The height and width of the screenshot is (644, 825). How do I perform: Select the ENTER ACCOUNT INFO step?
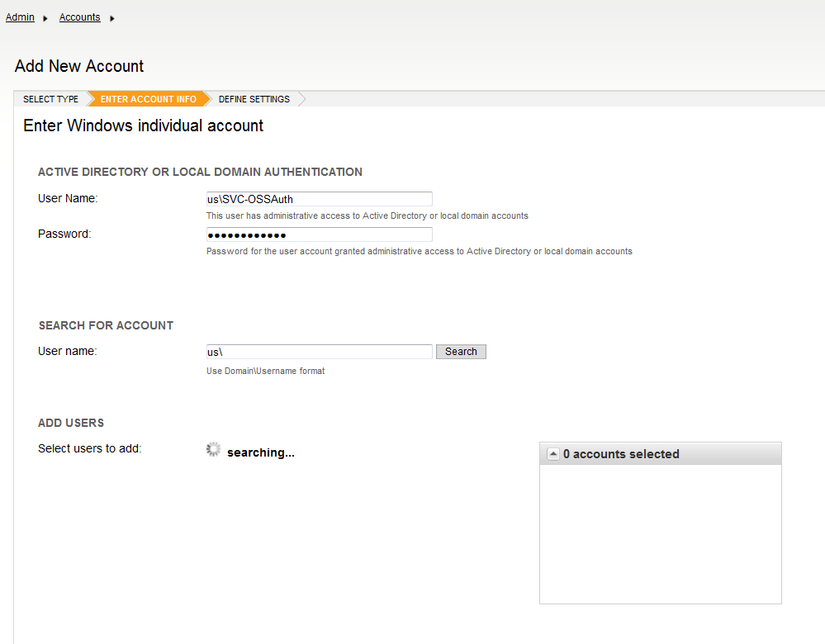[149, 99]
